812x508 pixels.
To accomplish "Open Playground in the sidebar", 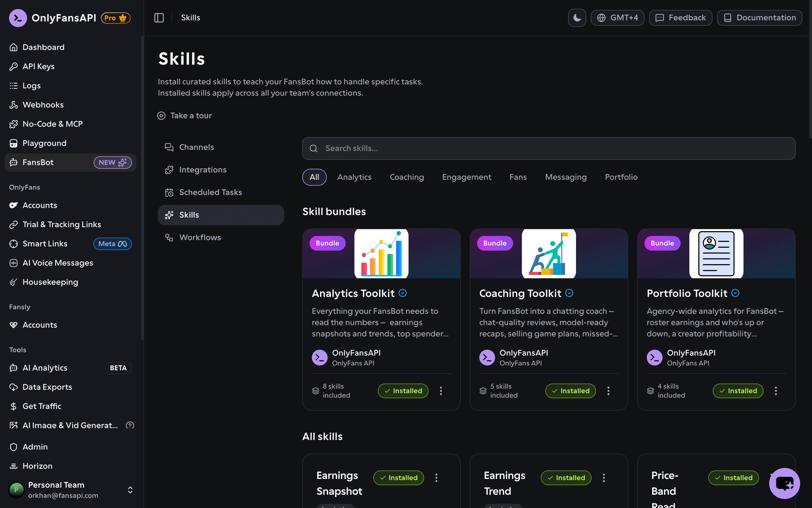I will (70, 143).
